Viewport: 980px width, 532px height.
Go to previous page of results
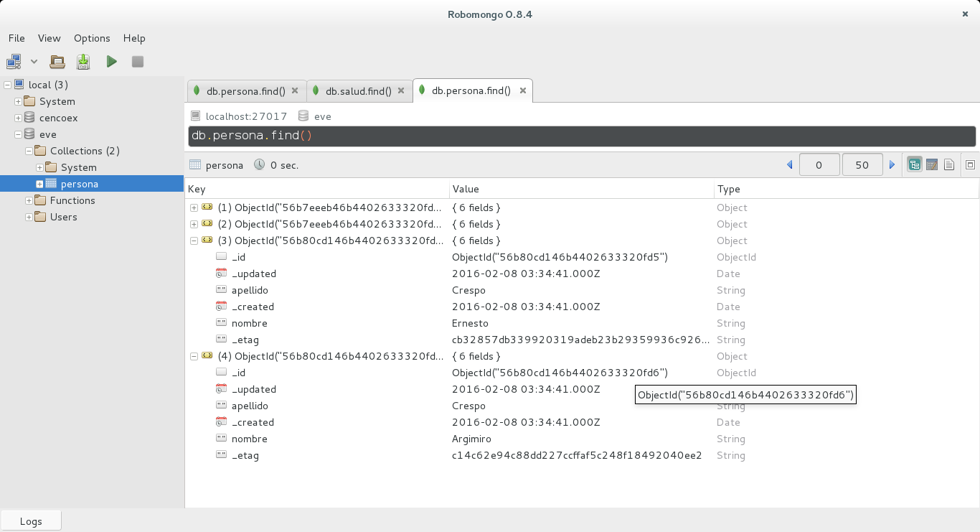coord(789,165)
